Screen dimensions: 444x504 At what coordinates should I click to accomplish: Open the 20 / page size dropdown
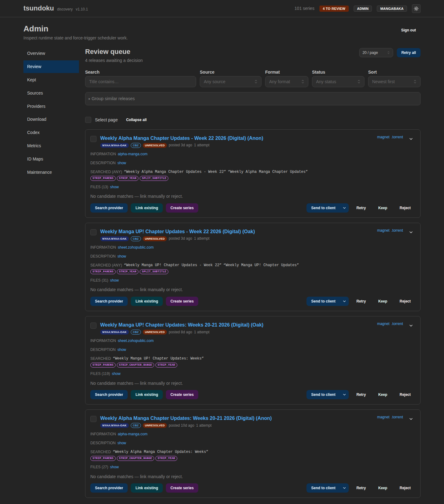376,53
